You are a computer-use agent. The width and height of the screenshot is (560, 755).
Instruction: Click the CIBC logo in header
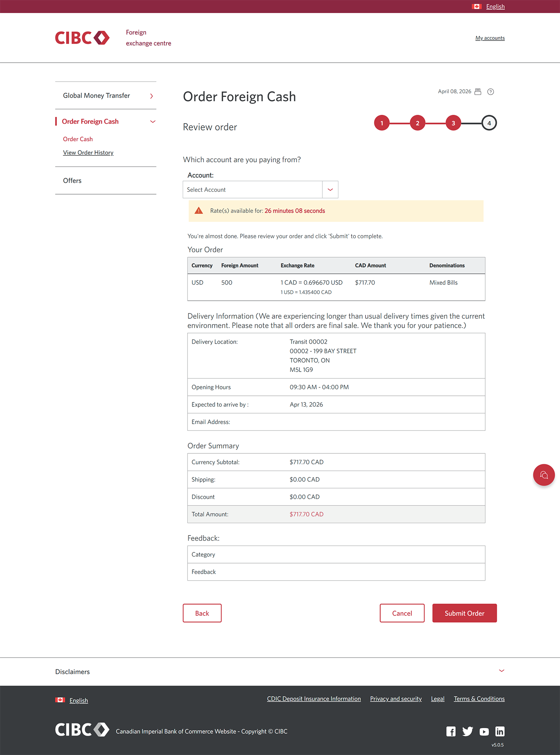coord(82,38)
